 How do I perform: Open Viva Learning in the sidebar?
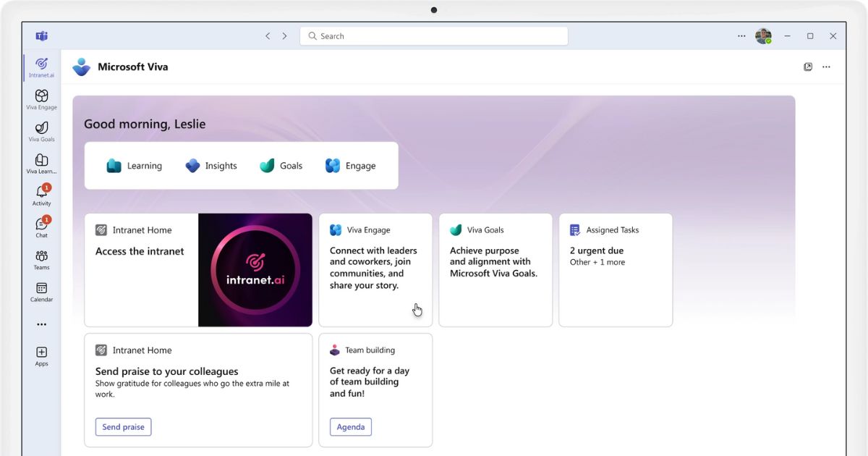[x=41, y=163]
